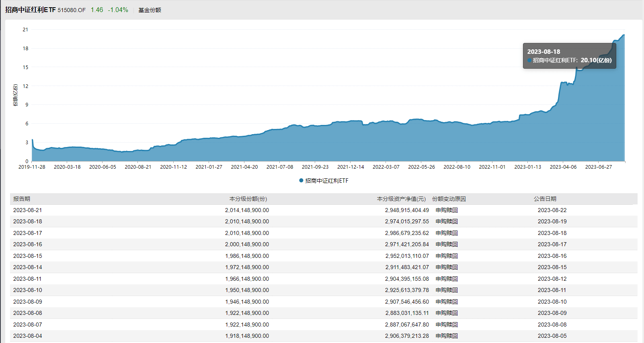Click 申购赎回 in the 2023-08-14 row

point(447,267)
